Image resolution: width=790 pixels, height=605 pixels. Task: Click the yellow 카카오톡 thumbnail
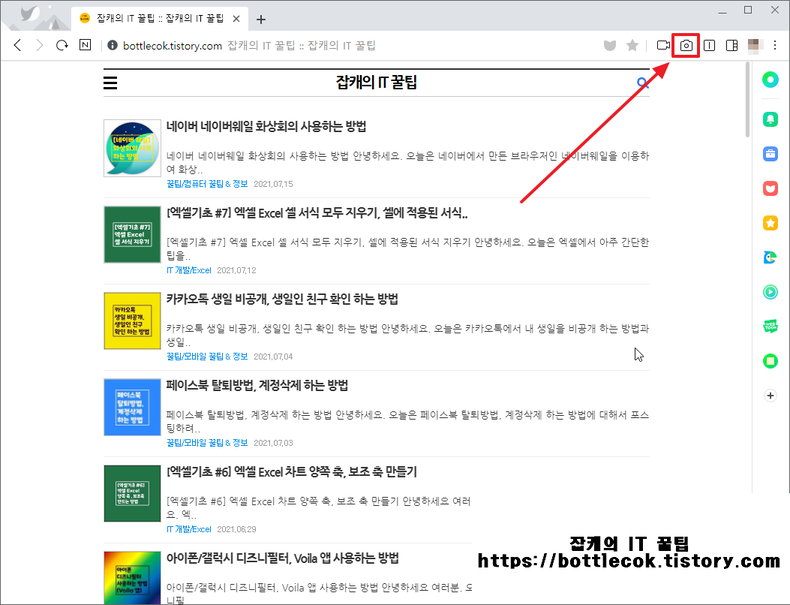point(132,321)
